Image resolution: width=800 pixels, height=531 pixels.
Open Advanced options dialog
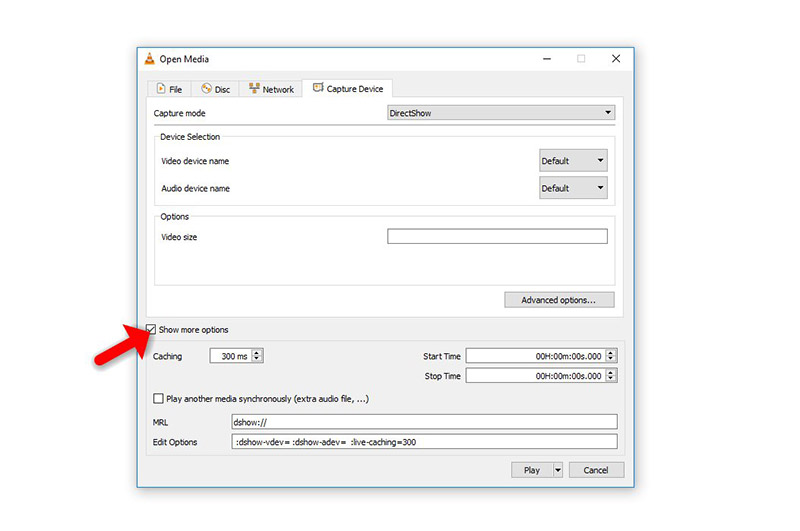point(559,300)
